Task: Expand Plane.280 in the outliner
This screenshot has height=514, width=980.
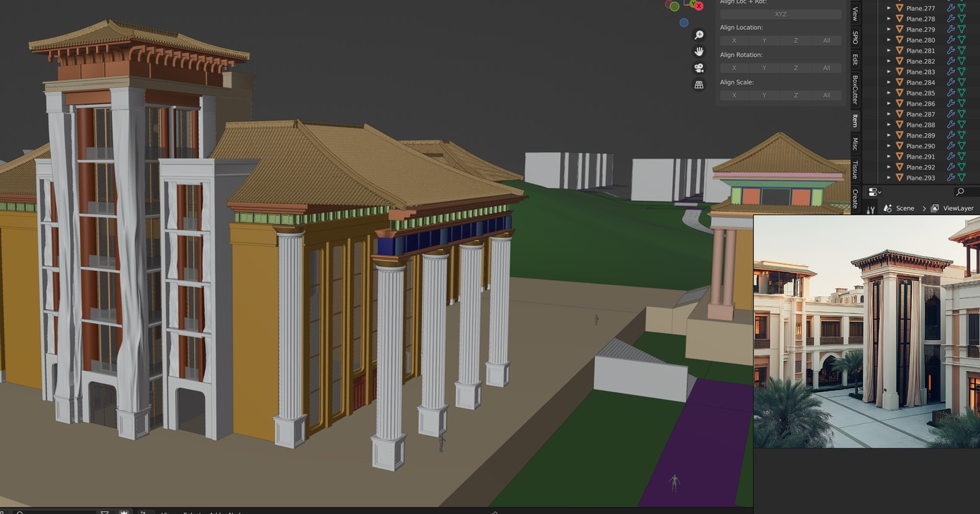Action: click(x=887, y=40)
